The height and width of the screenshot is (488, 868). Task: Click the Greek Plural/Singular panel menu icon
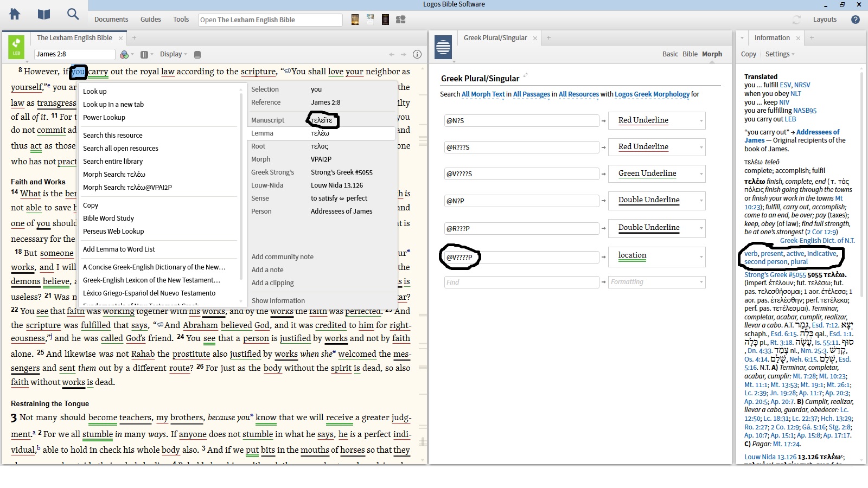[x=443, y=47]
